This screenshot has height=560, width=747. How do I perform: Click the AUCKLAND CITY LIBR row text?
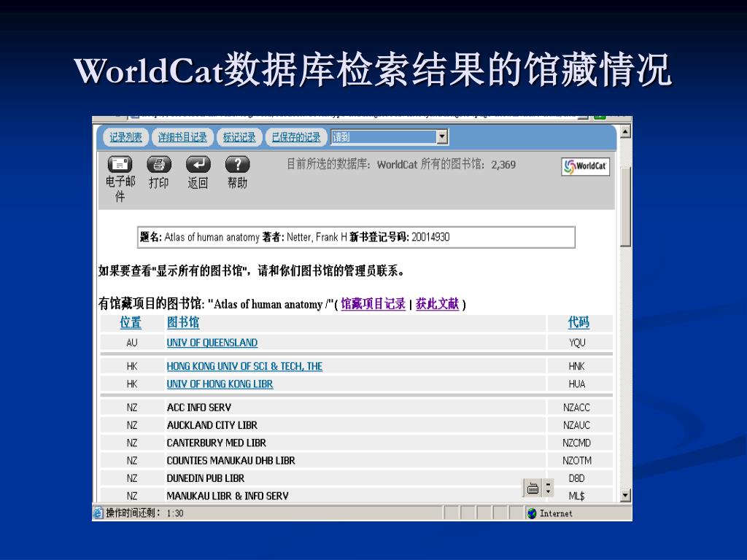pyautogui.click(x=212, y=425)
